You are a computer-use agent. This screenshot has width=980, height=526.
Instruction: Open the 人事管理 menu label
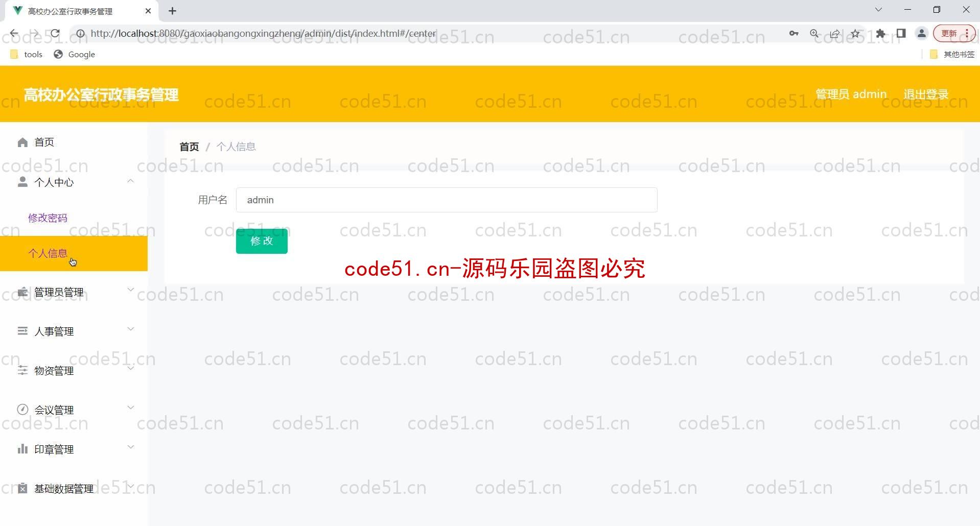click(54, 331)
